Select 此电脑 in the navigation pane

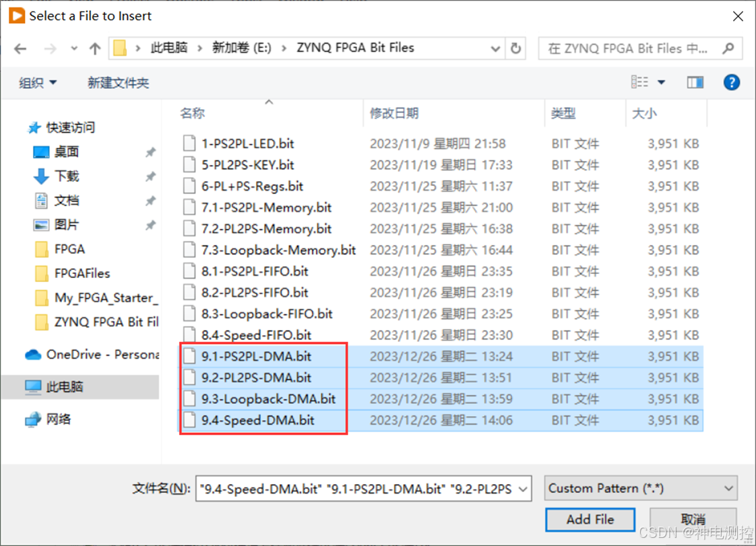coord(80,386)
